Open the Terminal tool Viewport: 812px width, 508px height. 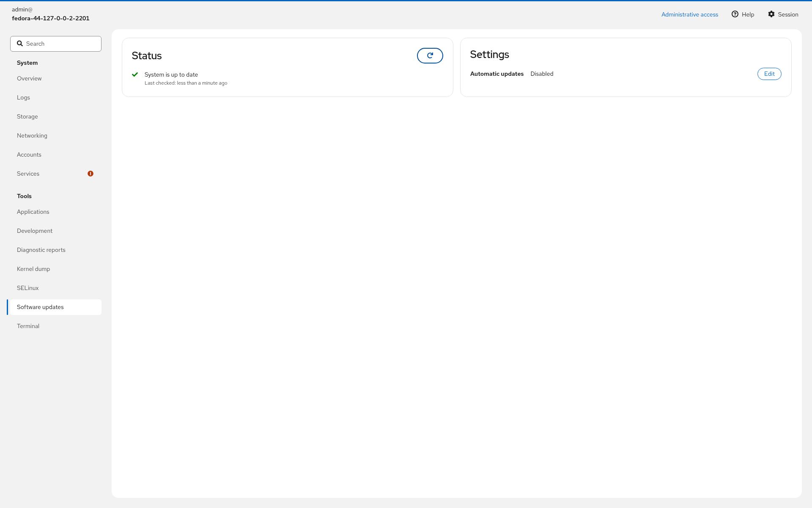point(54,326)
